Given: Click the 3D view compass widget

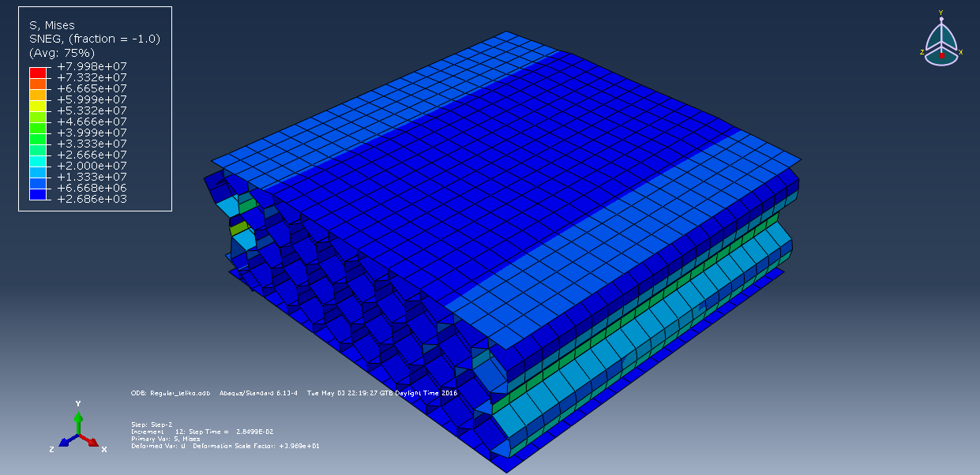Looking at the screenshot, I should tap(941, 39).
